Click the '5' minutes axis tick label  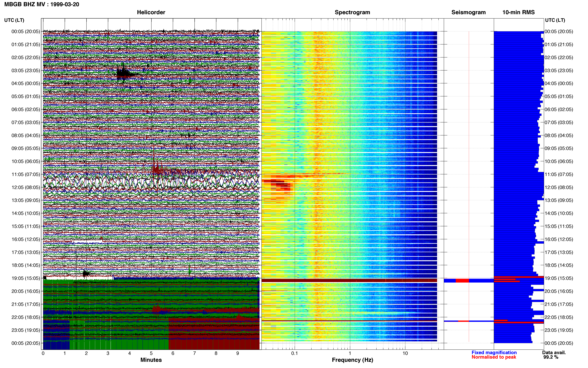(x=151, y=353)
